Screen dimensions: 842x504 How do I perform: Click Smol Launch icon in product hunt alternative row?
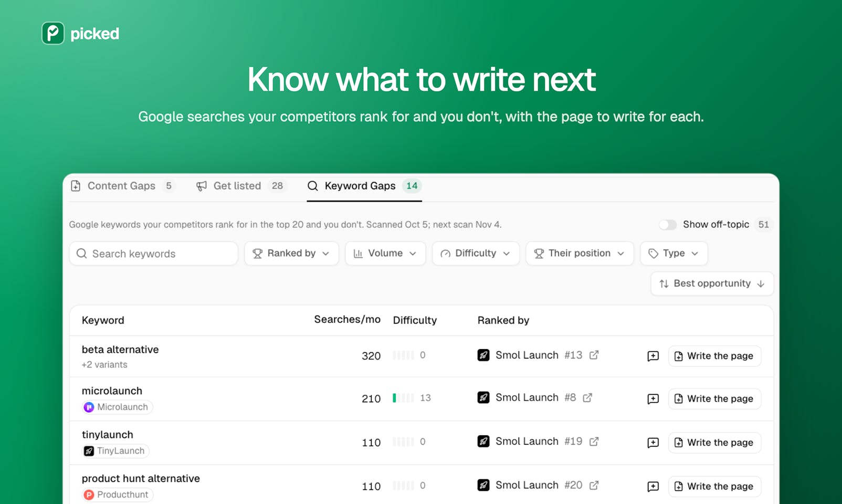pos(483,485)
